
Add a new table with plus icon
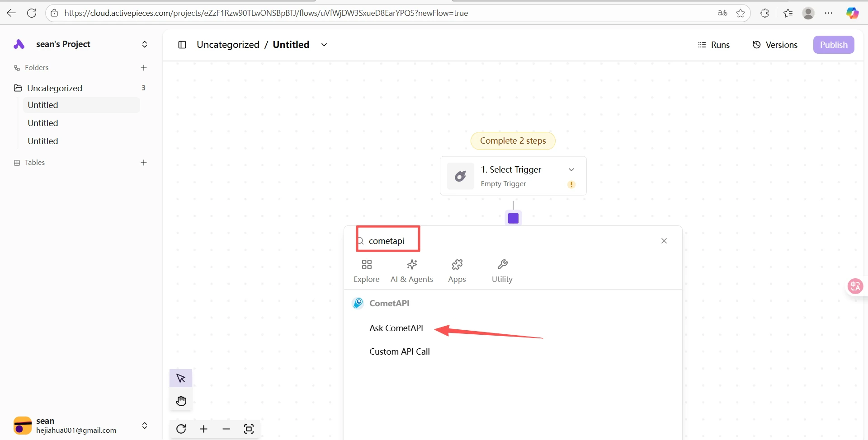[144, 163]
